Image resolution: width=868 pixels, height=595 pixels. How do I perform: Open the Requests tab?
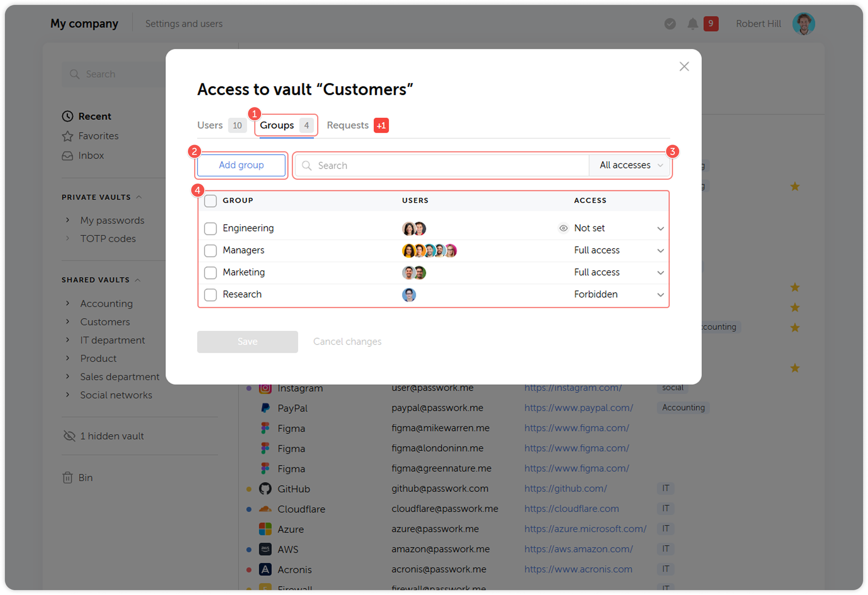click(348, 125)
